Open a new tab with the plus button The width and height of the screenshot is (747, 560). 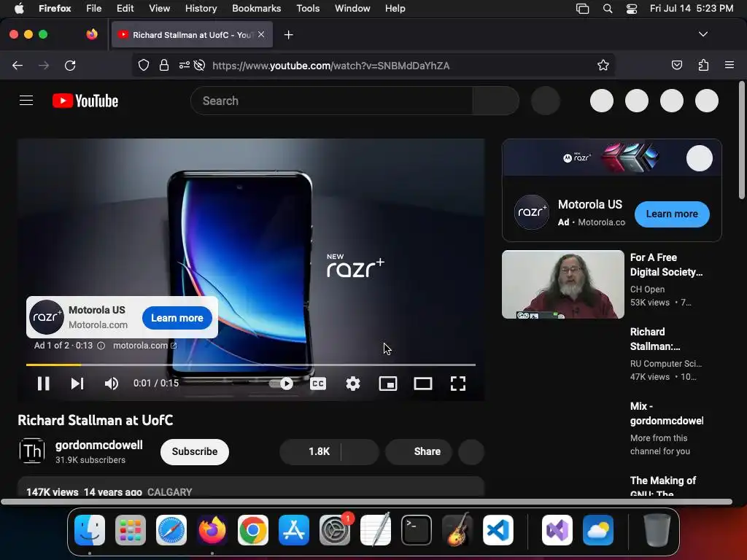(288, 35)
